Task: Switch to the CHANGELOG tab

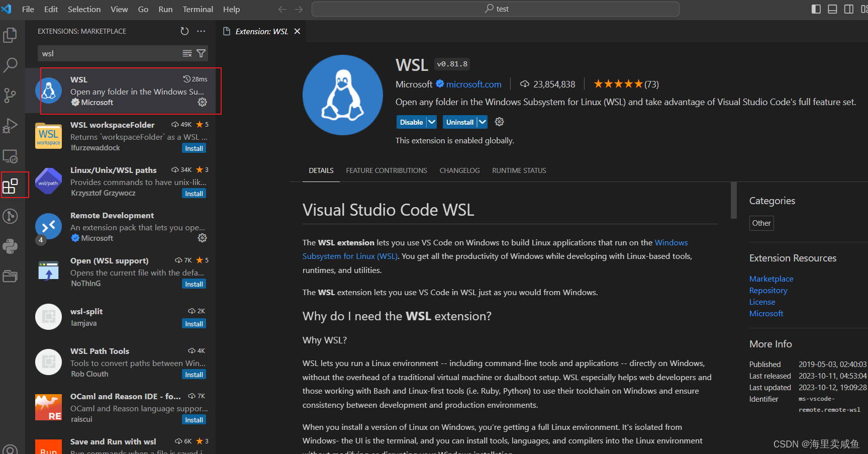Action: 459,170
